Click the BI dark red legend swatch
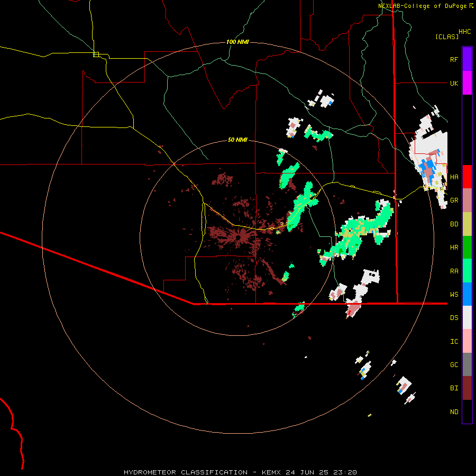Screen dimensions: 476x476 pyautogui.click(x=467, y=388)
